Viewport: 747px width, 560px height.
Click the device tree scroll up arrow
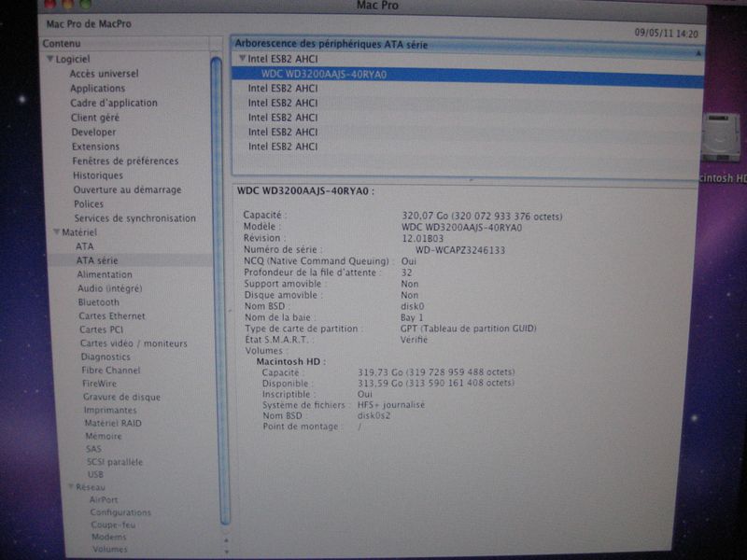(x=698, y=53)
